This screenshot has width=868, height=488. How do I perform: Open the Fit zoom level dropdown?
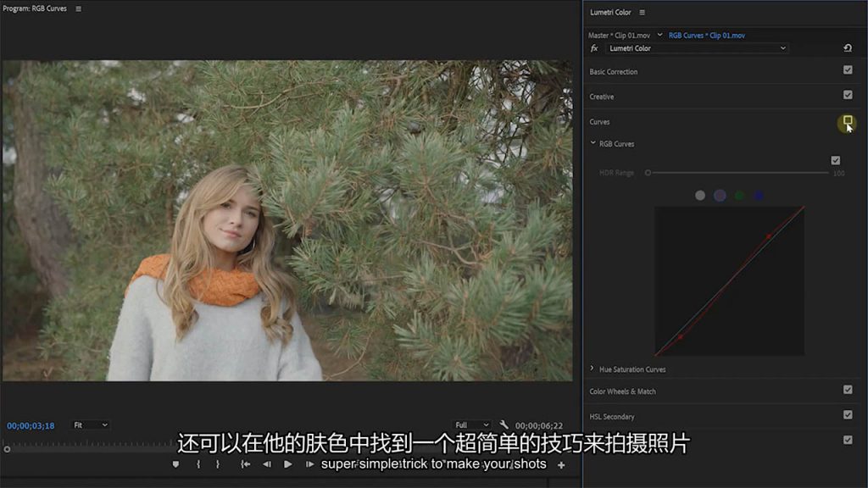pos(91,425)
